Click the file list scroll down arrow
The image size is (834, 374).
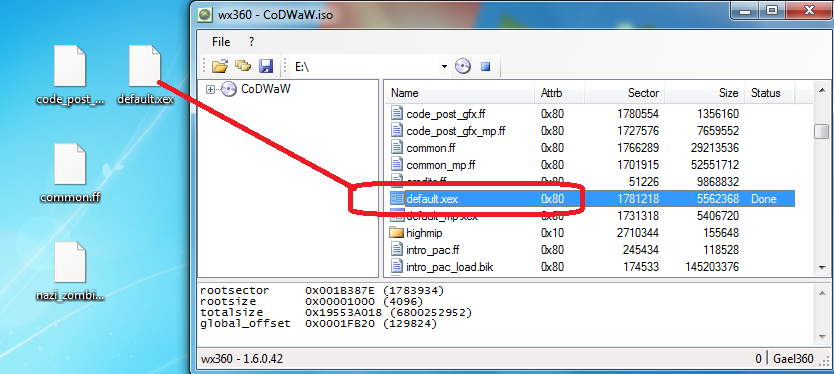tap(822, 269)
